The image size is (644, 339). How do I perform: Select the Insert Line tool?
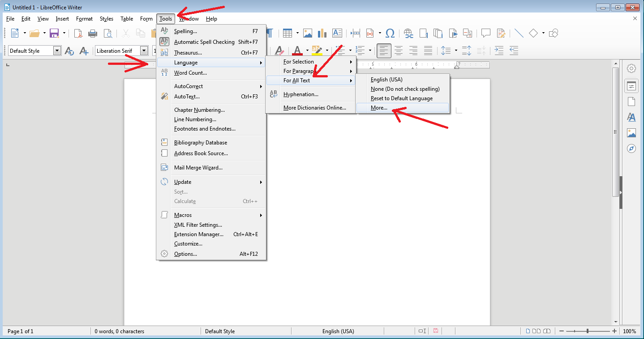519,33
